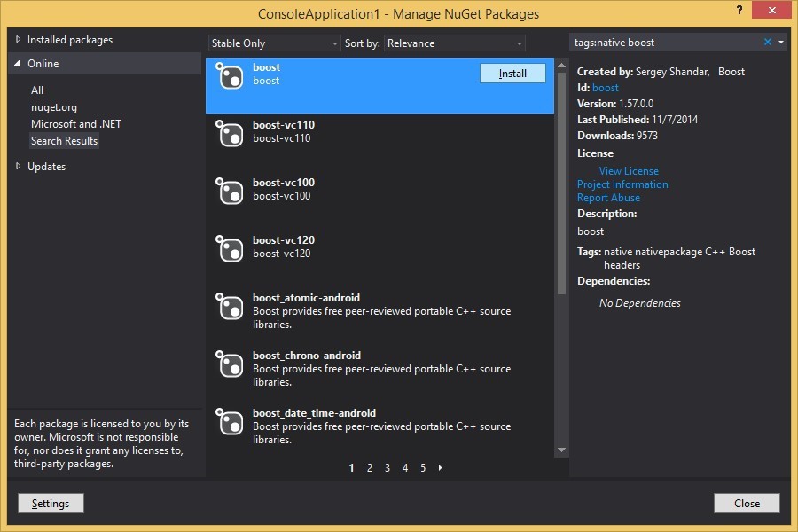Select the boost-vc120 package title

(284, 239)
